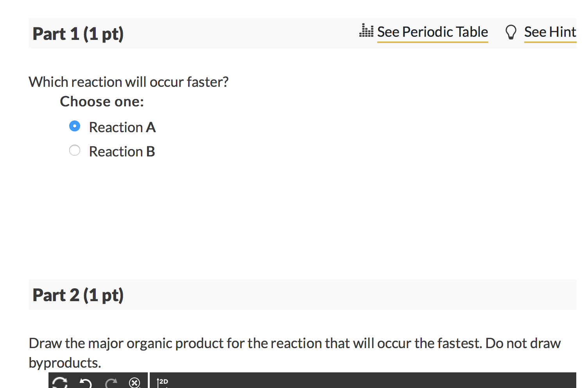Viewport: 588px width, 388px height.
Task: Click the Reaction A answer label
Action: pyautogui.click(x=122, y=127)
